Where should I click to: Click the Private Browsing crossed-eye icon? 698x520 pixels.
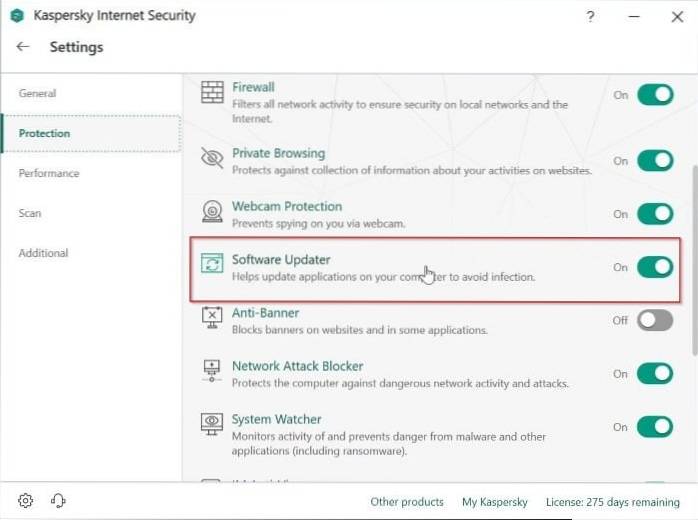[212, 158]
